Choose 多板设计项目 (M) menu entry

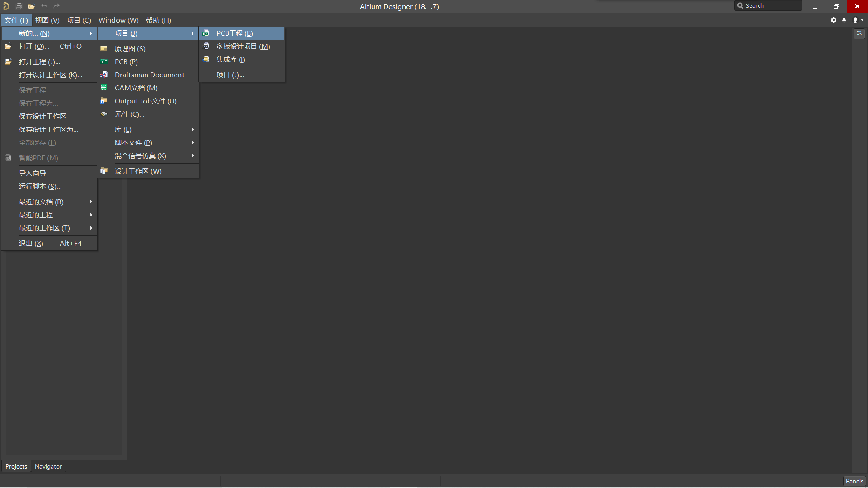click(x=242, y=46)
